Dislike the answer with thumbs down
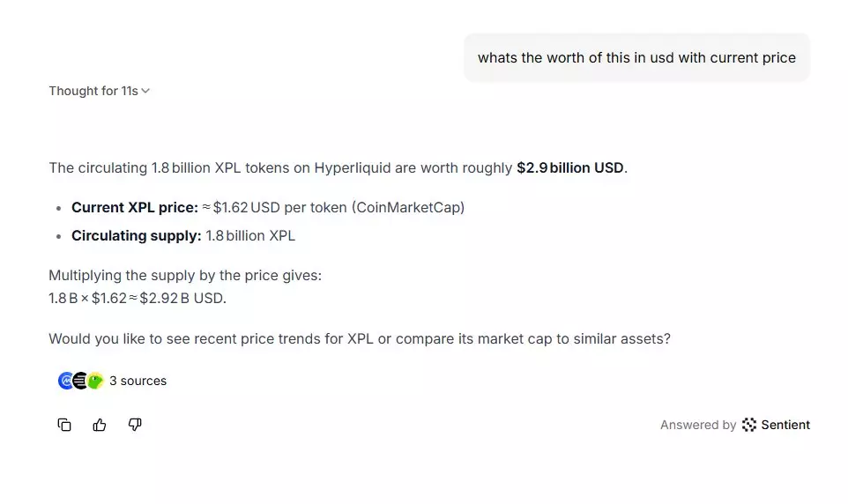 [x=135, y=425]
